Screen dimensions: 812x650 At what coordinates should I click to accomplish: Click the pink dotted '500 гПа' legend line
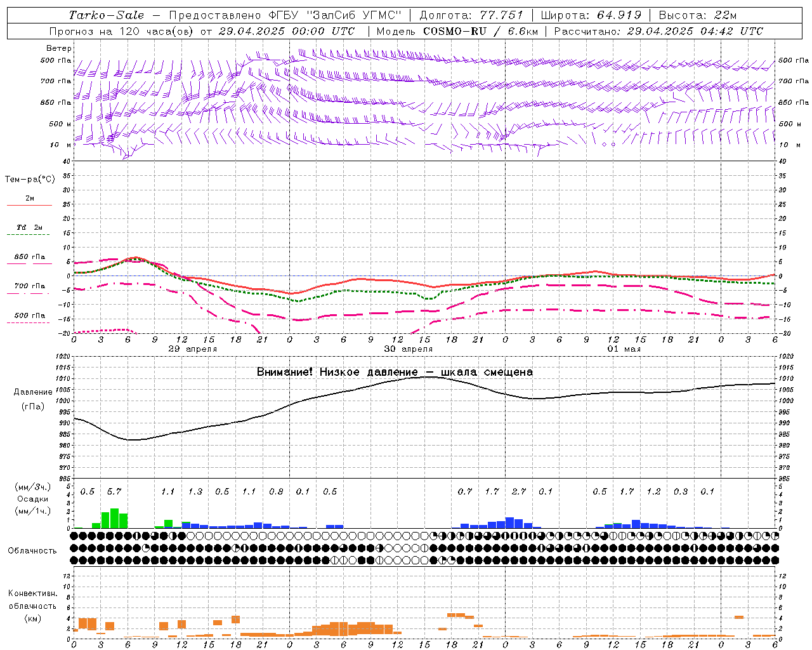coord(28,322)
